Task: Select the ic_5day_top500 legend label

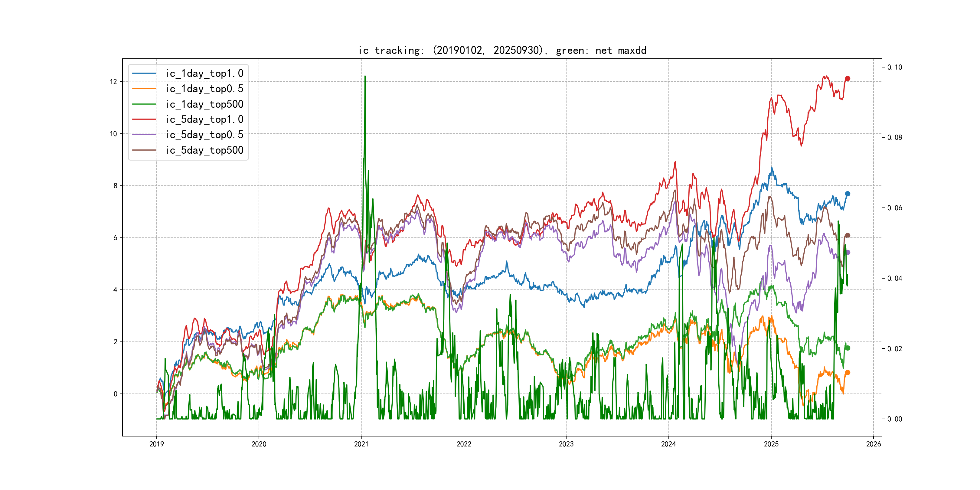Action: click(x=204, y=150)
